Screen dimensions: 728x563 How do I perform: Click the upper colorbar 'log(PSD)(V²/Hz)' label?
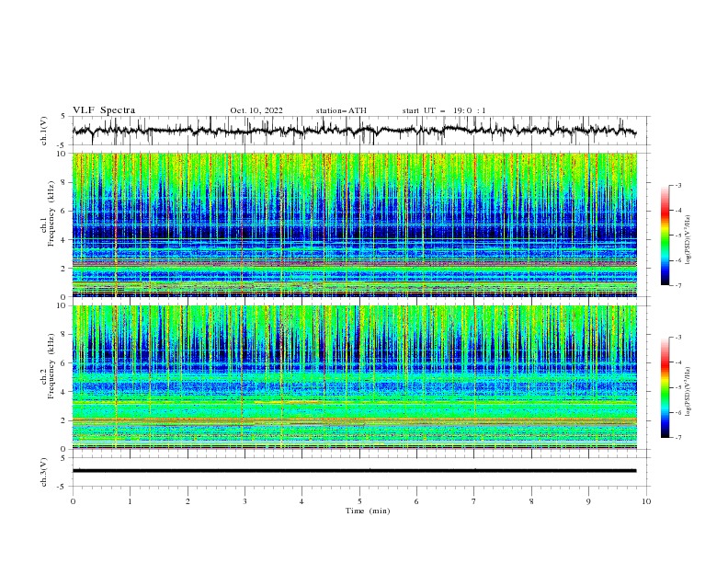(688, 240)
